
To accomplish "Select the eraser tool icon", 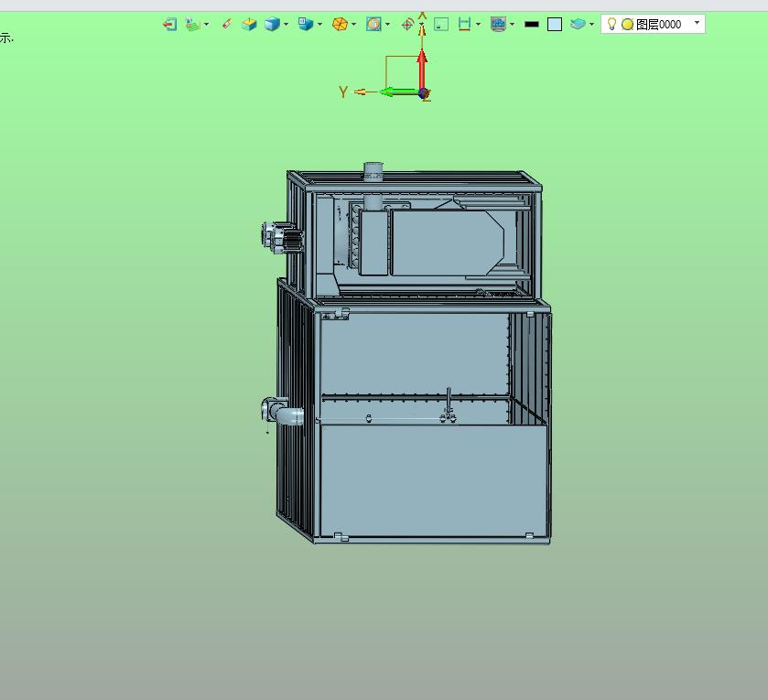I will tap(227, 24).
